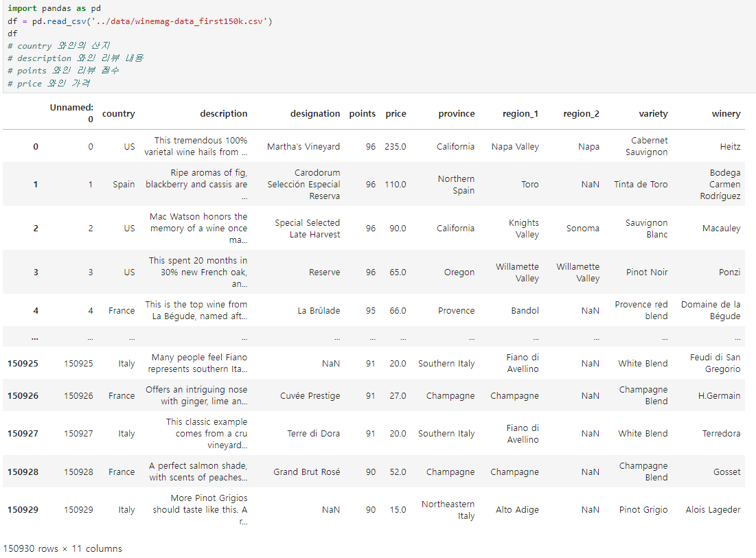Click the 'country' column header
756x558 pixels.
click(x=119, y=114)
